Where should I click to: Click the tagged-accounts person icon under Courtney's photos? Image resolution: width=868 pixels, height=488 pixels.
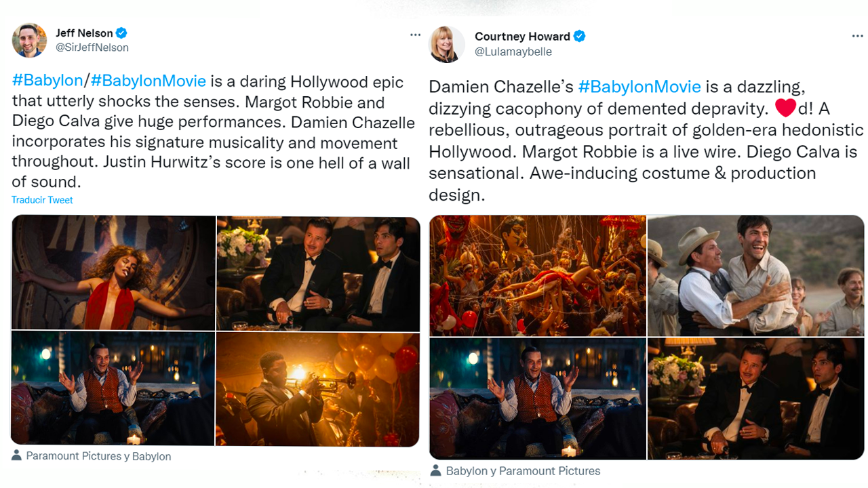tap(435, 470)
